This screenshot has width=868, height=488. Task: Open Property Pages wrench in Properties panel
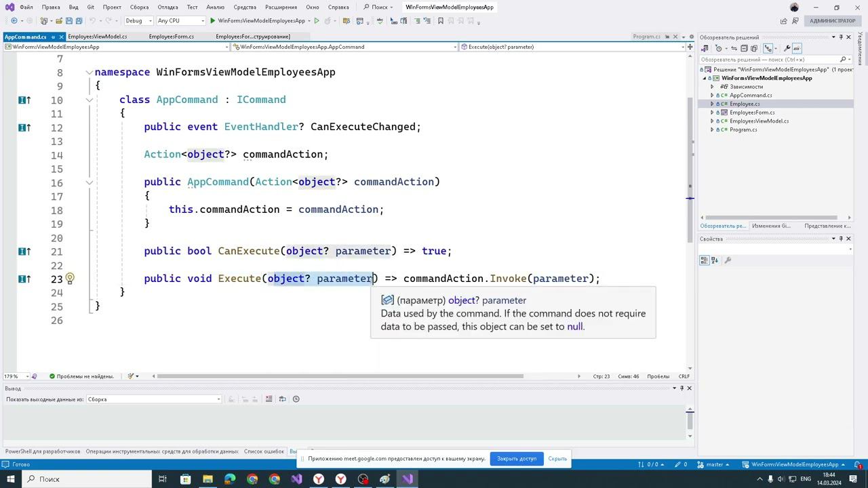click(x=728, y=260)
